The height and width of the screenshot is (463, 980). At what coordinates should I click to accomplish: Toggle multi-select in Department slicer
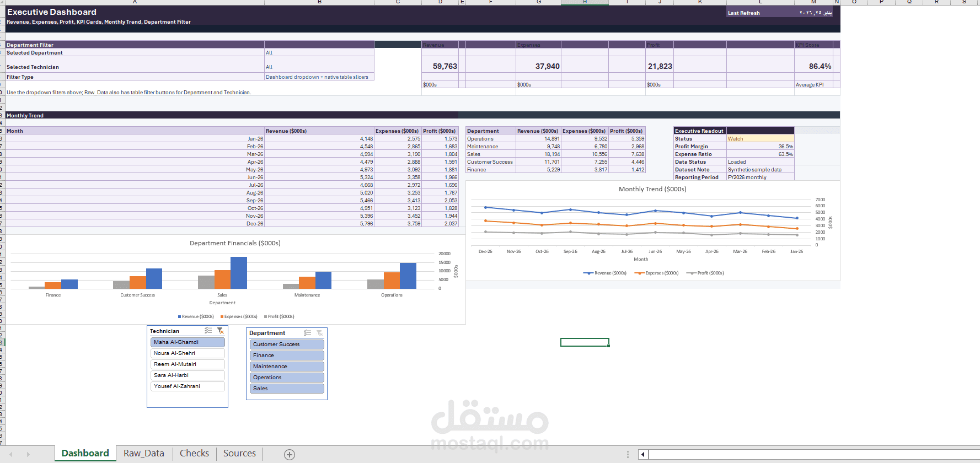click(308, 333)
